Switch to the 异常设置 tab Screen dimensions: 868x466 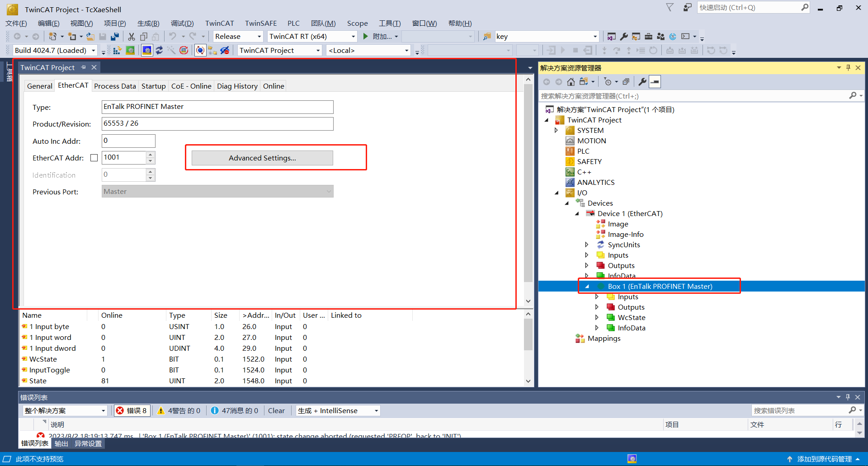[x=88, y=443]
